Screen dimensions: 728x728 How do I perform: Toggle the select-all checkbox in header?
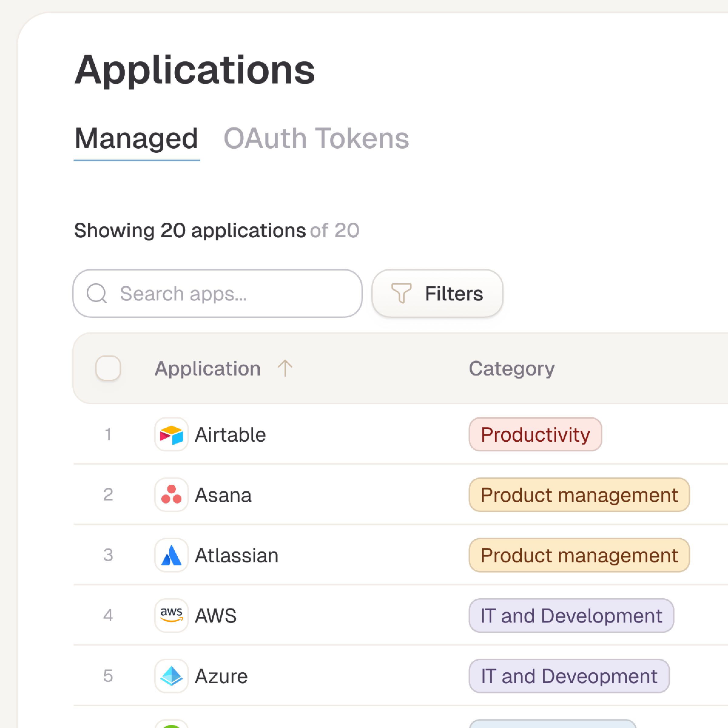pos(108,368)
